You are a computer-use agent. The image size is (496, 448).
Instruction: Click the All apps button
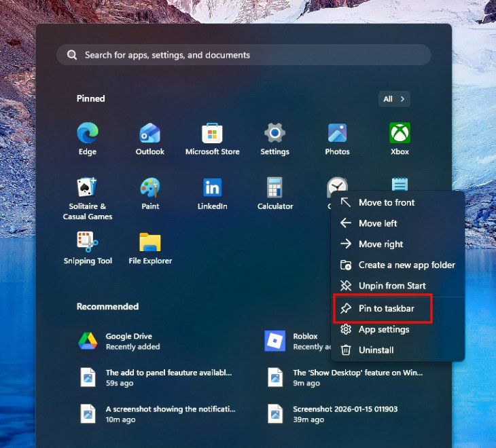(394, 99)
